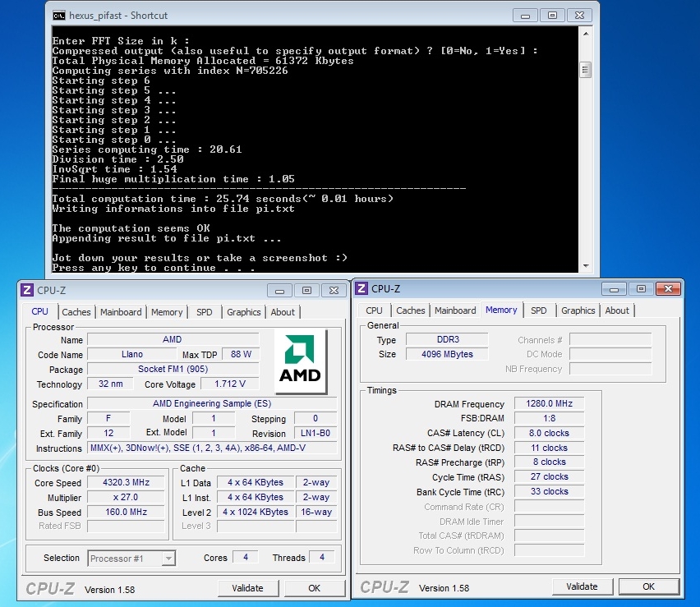The height and width of the screenshot is (607, 700).
Task: Click the Series computing time 20.61 line
Action: coord(147,149)
